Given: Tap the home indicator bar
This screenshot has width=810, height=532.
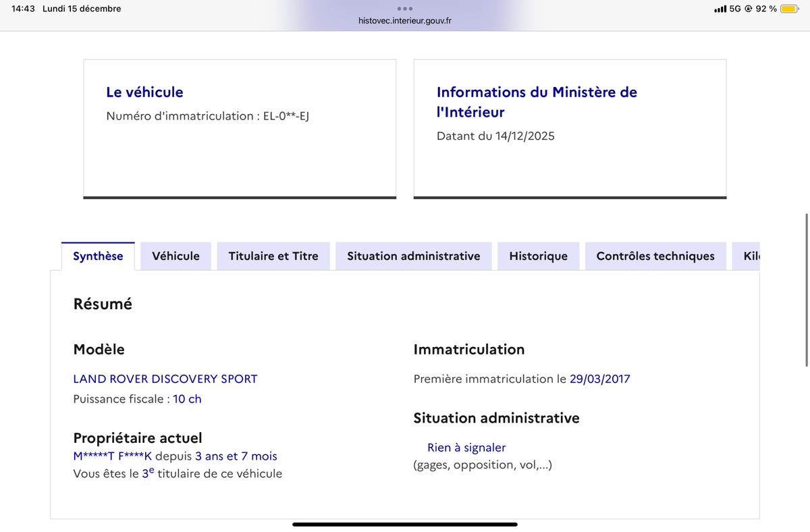Looking at the screenshot, I should [x=405, y=524].
